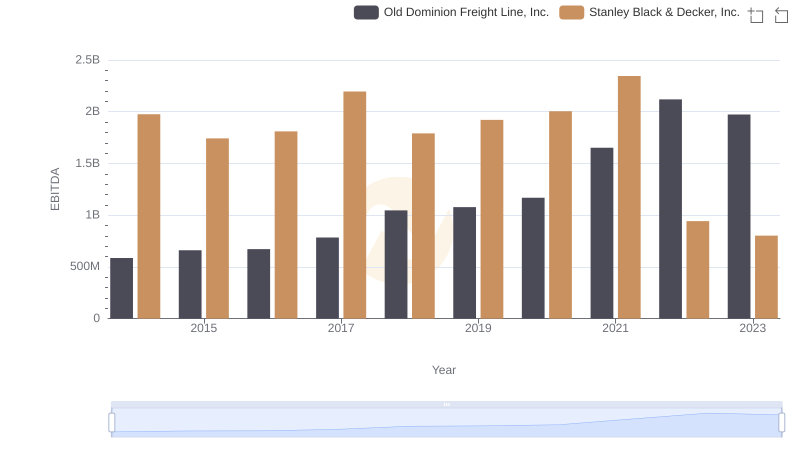Click the dashed-box selection icon in chart toolbar

point(756,15)
